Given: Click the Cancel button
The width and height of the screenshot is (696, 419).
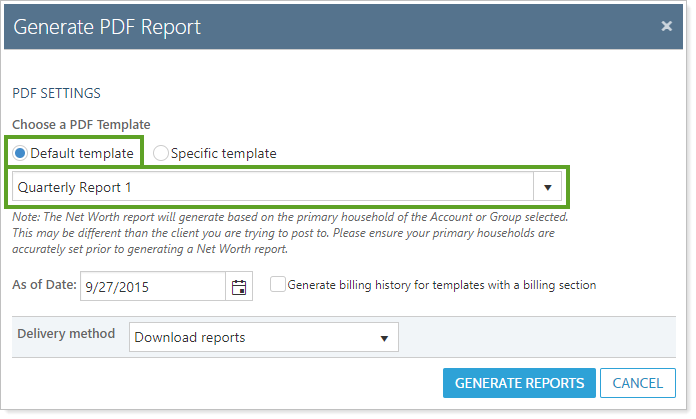Looking at the screenshot, I should pyautogui.click(x=637, y=383).
